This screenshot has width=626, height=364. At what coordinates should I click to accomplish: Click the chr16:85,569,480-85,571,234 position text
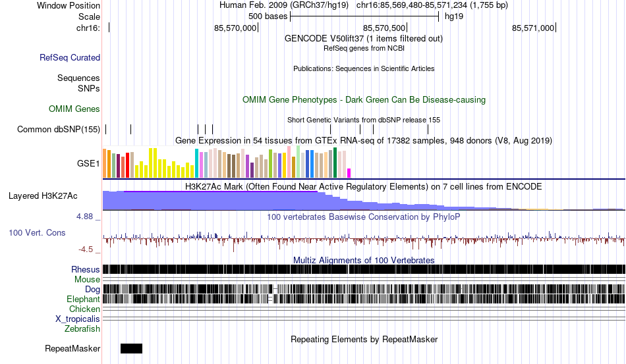(x=432, y=5)
